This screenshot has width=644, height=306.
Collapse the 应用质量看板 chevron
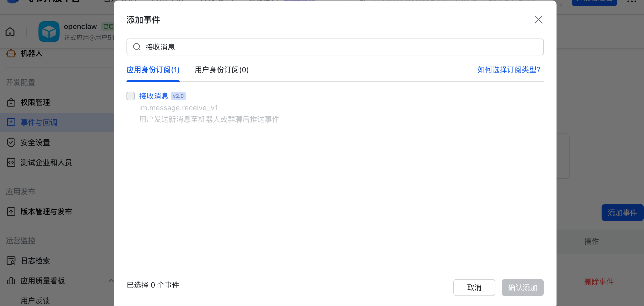coord(111,281)
